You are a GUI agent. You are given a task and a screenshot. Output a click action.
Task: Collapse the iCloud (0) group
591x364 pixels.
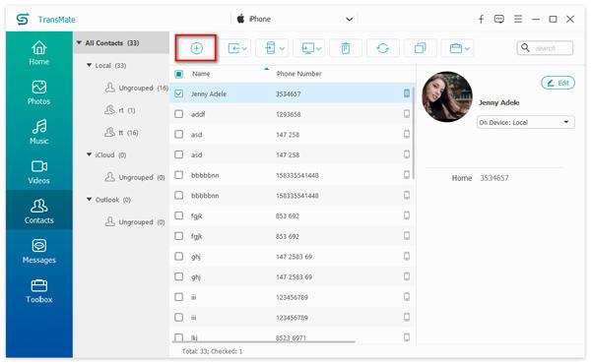pos(89,154)
